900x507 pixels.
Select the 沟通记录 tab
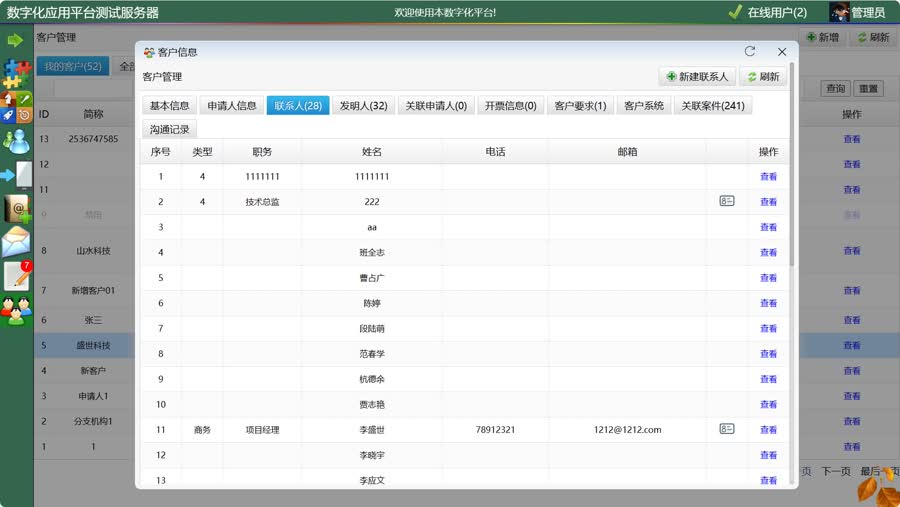pyautogui.click(x=170, y=129)
